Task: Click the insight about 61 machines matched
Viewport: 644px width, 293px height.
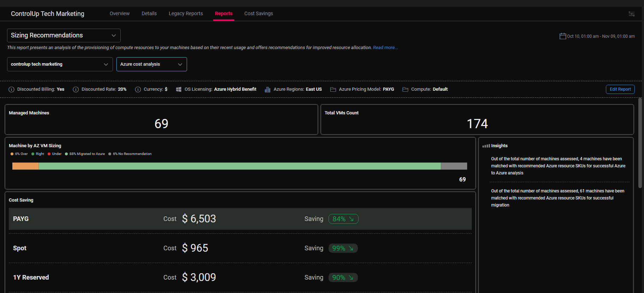Action: click(x=558, y=198)
